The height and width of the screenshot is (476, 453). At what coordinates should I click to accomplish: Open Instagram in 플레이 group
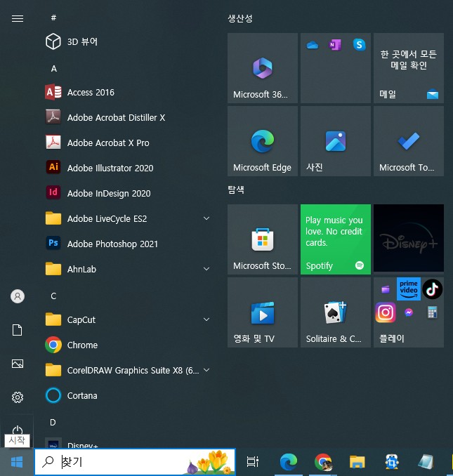386,312
